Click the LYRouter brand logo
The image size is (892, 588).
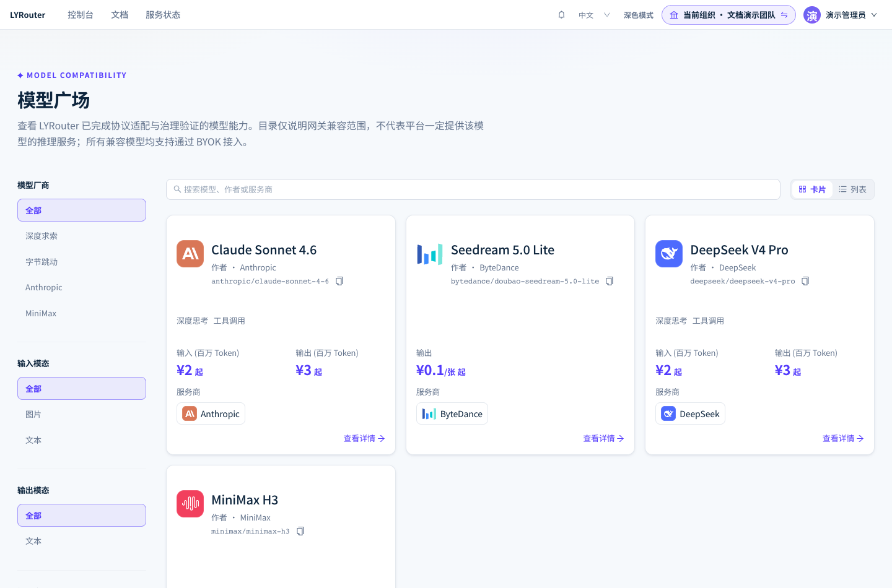pyautogui.click(x=28, y=15)
